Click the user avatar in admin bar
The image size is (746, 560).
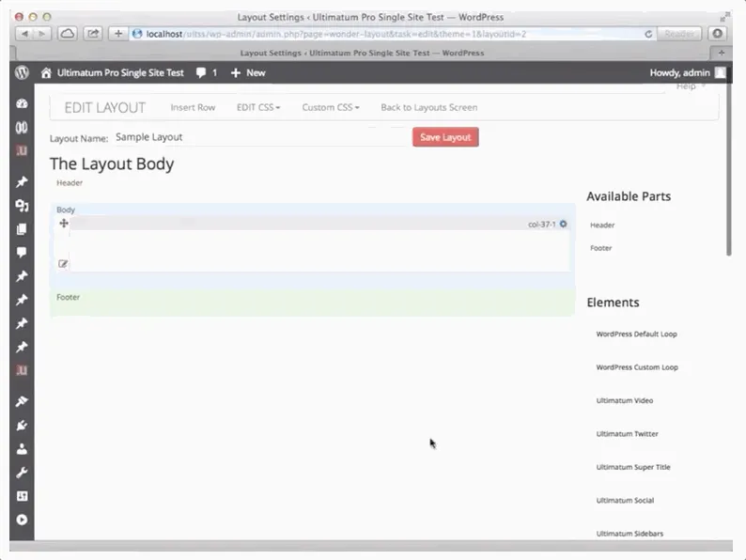pyautogui.click(x=721, y=72)
